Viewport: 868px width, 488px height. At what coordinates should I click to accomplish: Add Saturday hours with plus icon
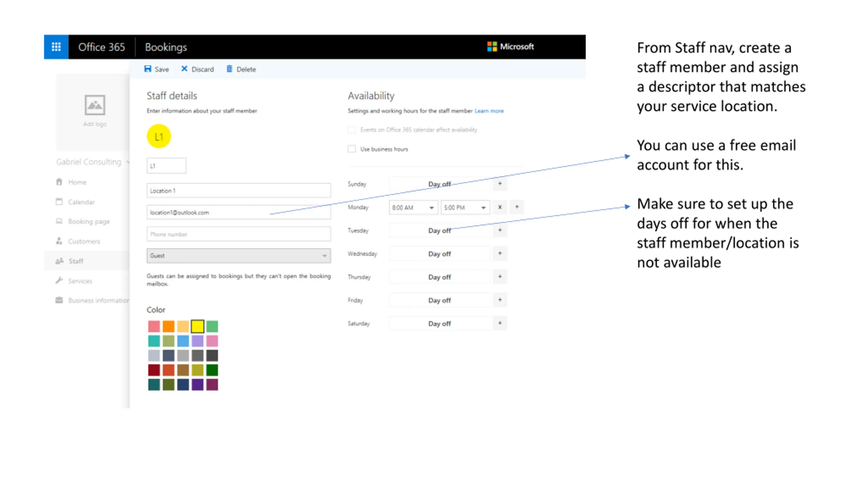tap(500, 323)
